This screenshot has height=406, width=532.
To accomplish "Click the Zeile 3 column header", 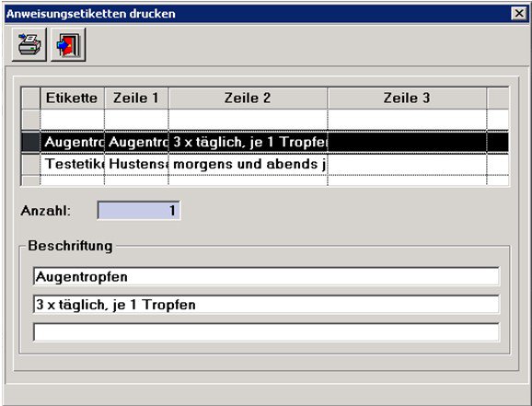I will click(x=407, y=99).
